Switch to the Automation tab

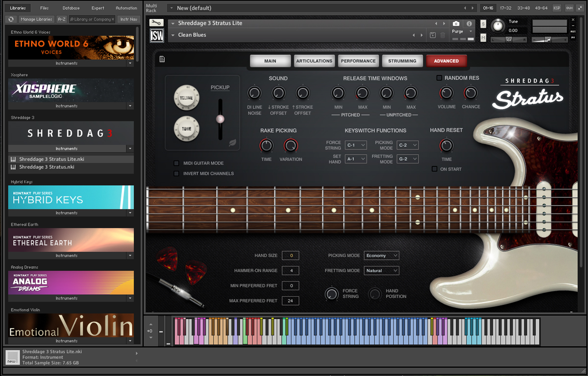tap(126, 8)
